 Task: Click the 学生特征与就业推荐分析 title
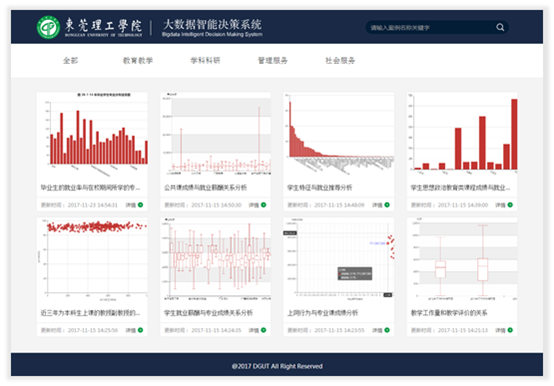320,188
